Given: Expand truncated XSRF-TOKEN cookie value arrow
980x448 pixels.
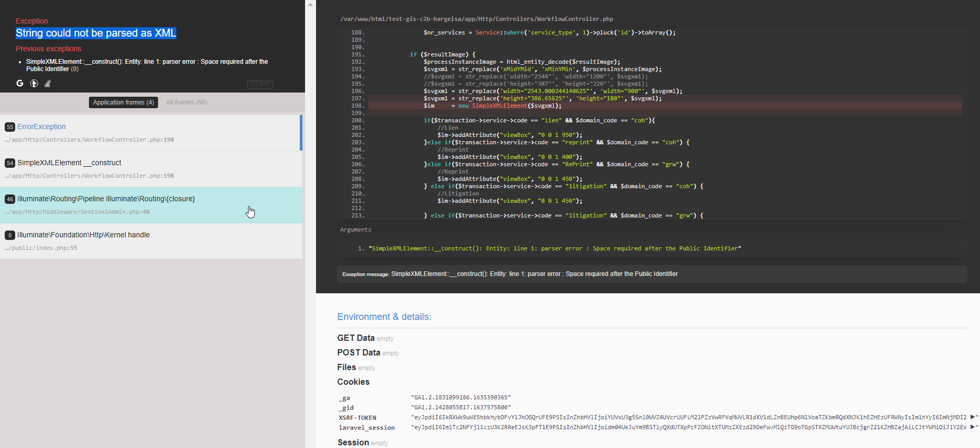Looking at the screenshot, I should [x=973, y=417].
